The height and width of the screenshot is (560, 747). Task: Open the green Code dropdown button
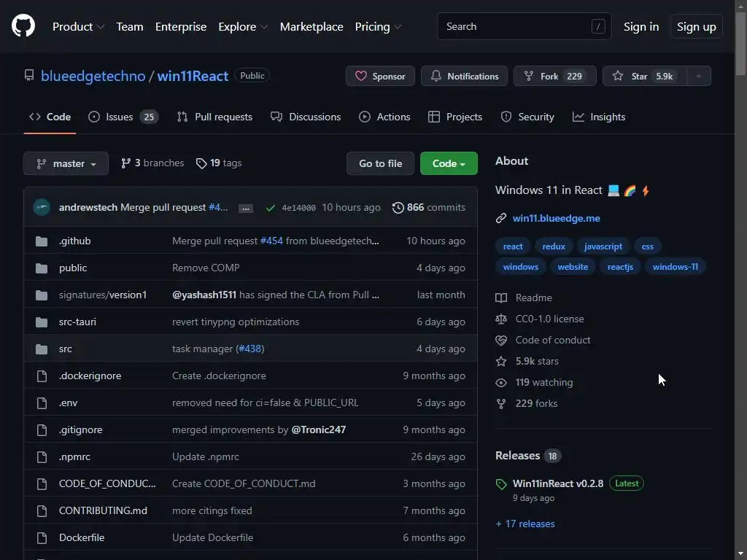point(449,163)
